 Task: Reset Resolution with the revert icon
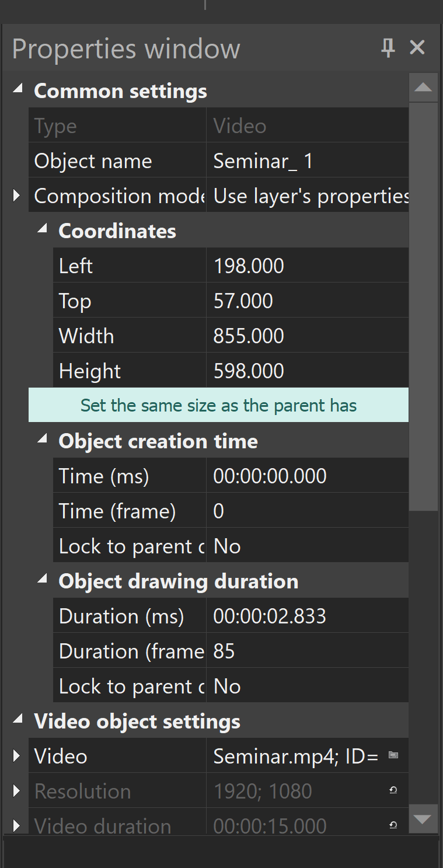[x=393, y=790]
